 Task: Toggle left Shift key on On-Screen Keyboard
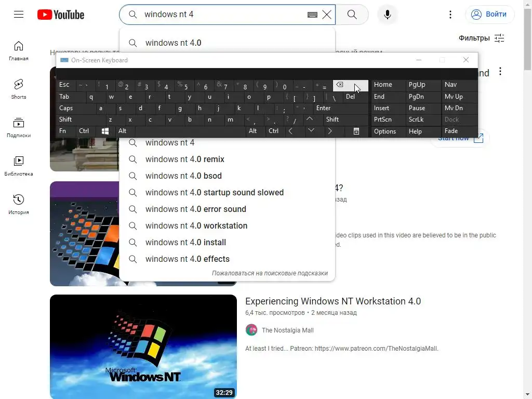(81, 120)
